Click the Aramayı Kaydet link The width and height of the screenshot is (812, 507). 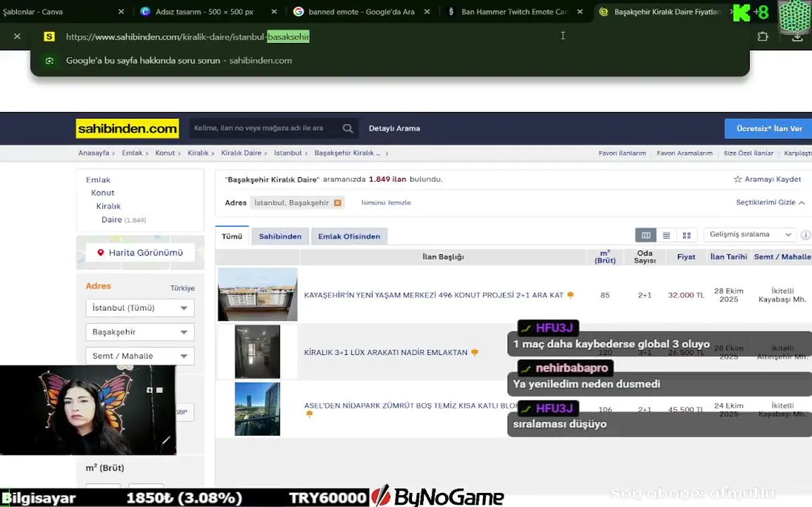773,179
